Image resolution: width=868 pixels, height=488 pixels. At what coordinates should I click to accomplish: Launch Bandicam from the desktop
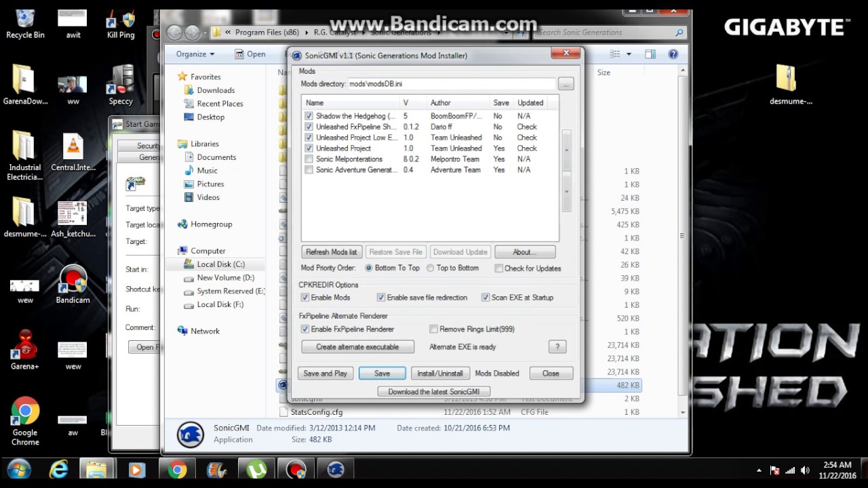(73, 285)
